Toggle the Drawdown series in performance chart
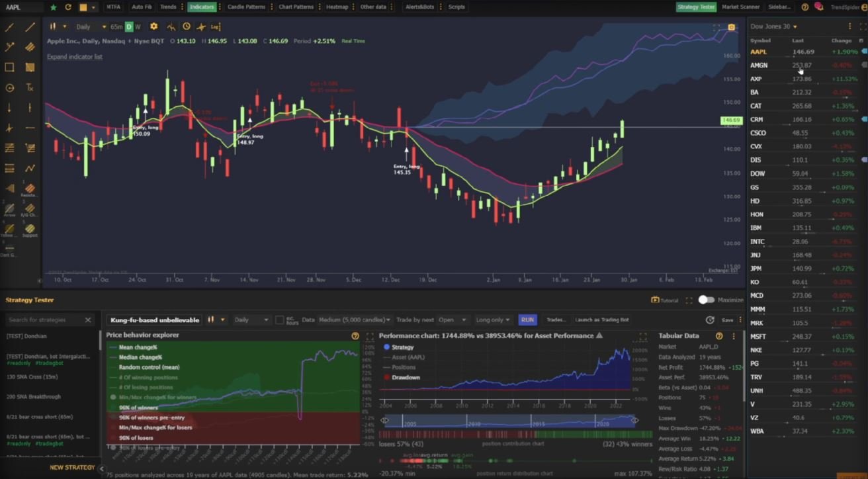Screen dimensions: 868x479 tap(402, 377)
